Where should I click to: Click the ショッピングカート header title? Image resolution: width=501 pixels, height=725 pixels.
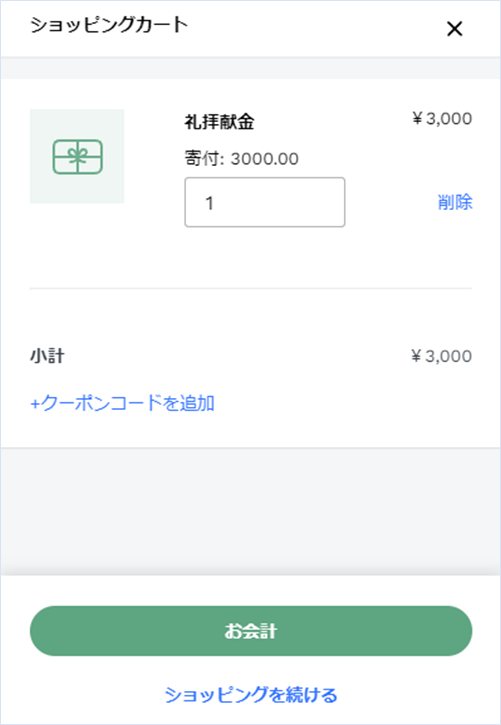[110, 25]
